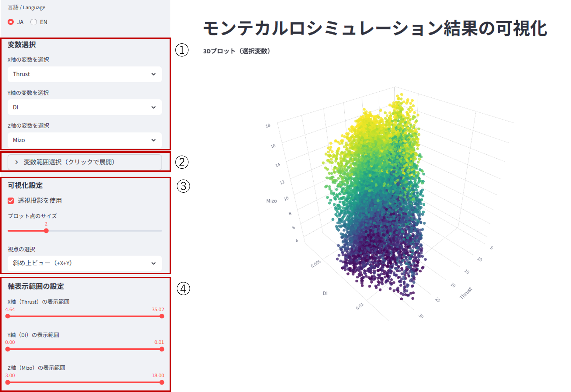Click the X-axis Thrust range minimum handle

8,316
